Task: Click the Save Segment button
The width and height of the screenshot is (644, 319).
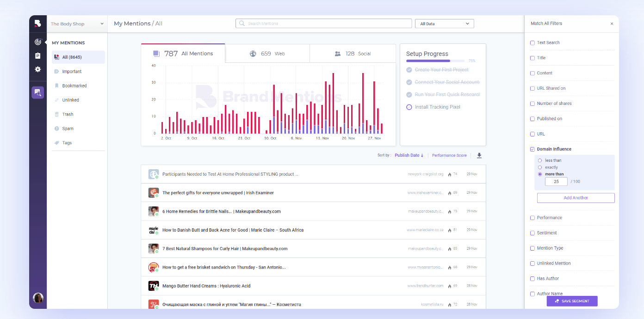Action: (572, 301)
